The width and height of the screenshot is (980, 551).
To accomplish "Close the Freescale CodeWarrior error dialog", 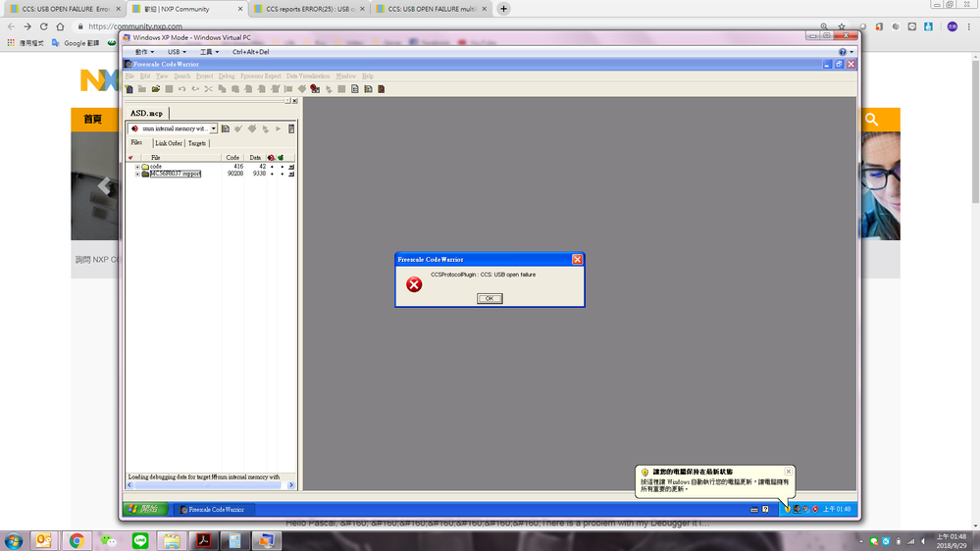I will 577,259.
